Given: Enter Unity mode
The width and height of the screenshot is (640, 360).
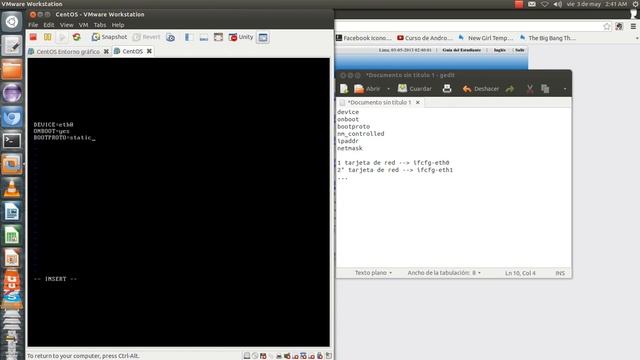Looking at the screenshot, I should click(241, 37).
